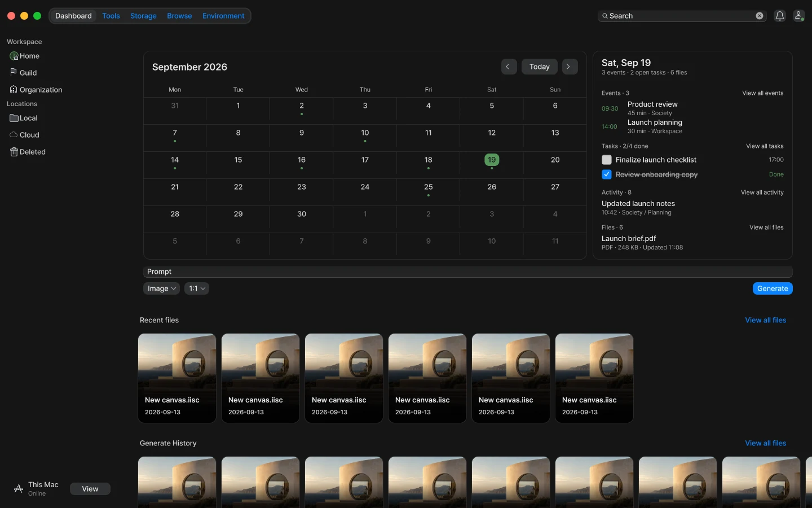Open the 1:1 aspect ratio dropdown
812x508 pixels.
(197, 288)
